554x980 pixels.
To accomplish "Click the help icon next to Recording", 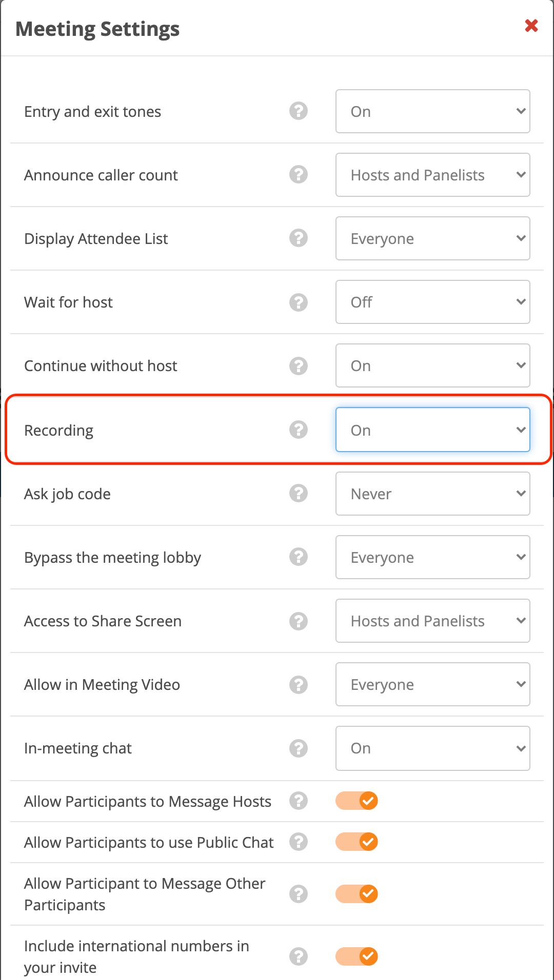I will coord(298,430).
